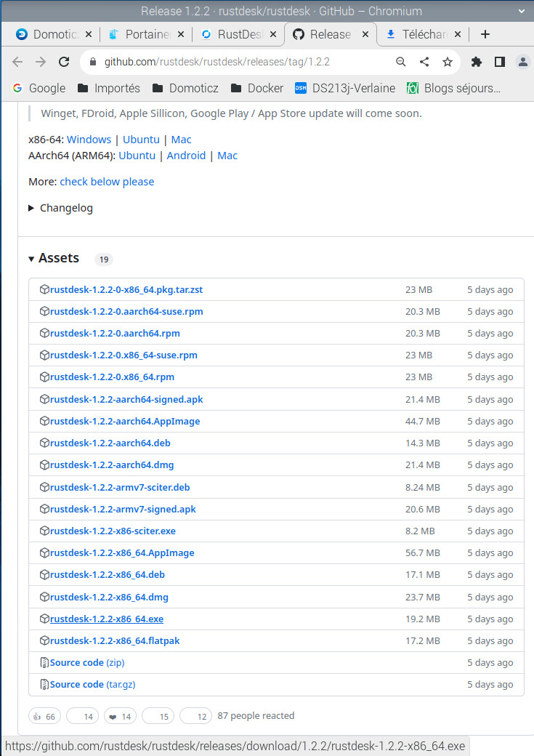Open the Docker bookmarks folder
This screenshot has height=756, width=534.
[256, 88]
